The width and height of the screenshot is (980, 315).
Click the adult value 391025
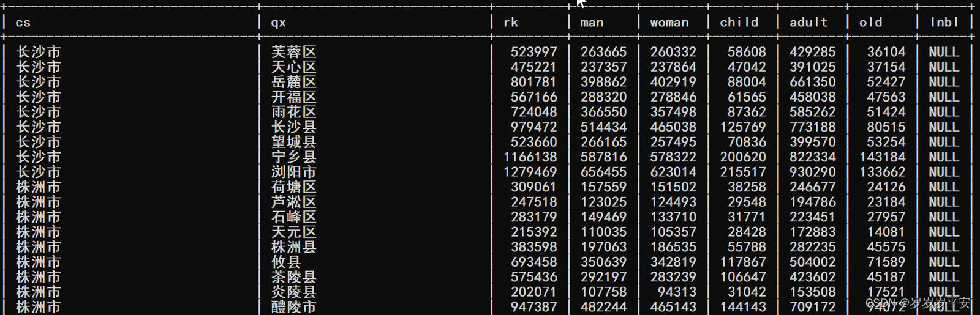point(813,67)
